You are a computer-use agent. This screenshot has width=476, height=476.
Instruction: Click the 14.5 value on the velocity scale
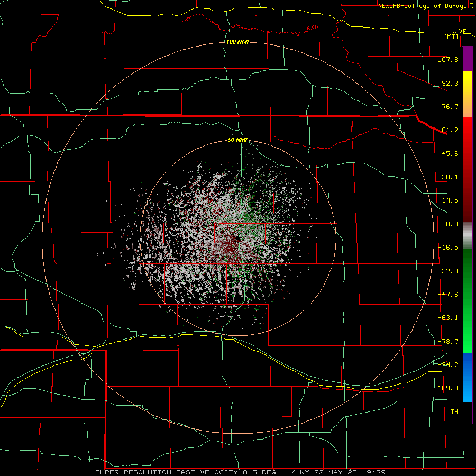click(x=450, y=200)
